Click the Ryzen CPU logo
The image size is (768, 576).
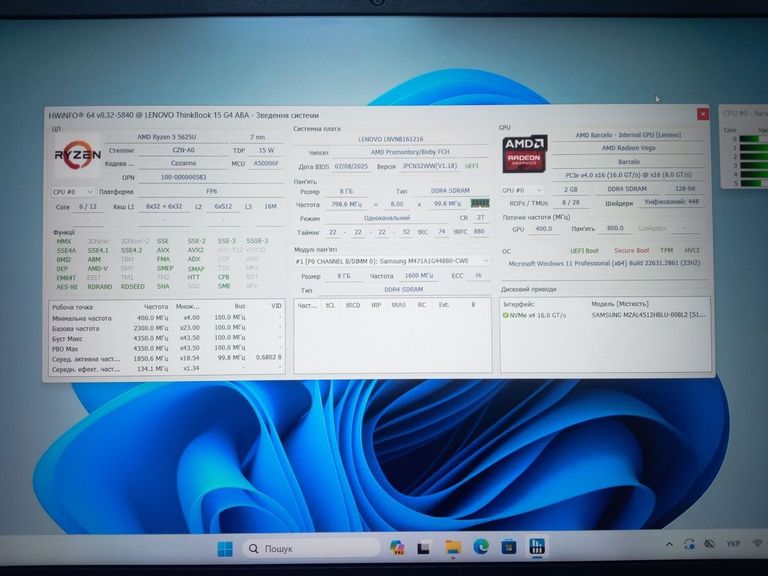pos(78,154)
